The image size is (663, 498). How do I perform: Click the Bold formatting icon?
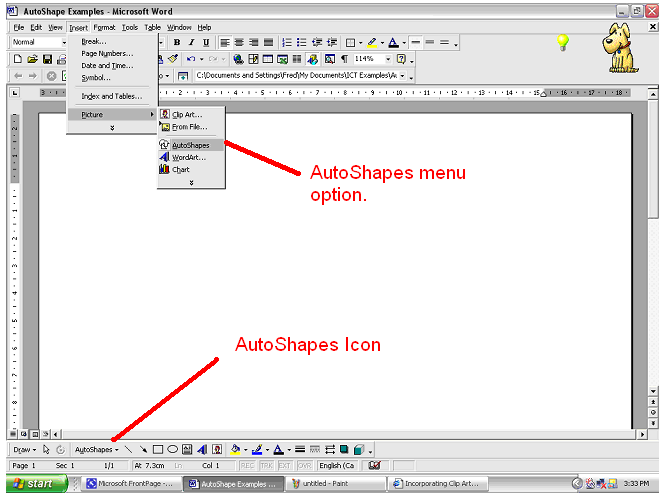[x=177, y=42]
